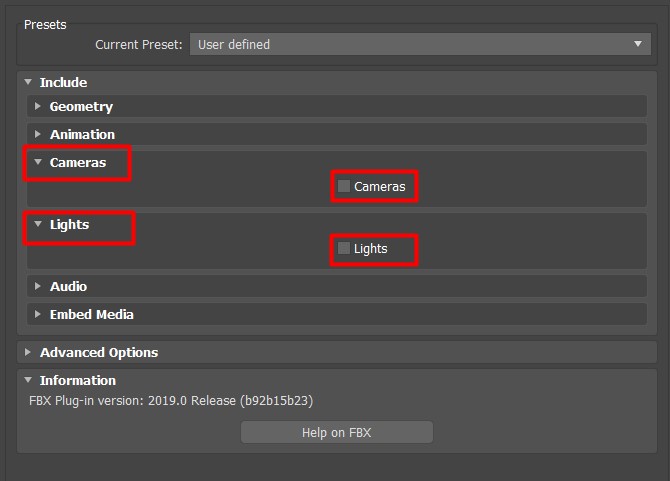The width and height of the screenshot is (670, 481).
Task: Select the Embed Media header label
Action: [92, 315]
